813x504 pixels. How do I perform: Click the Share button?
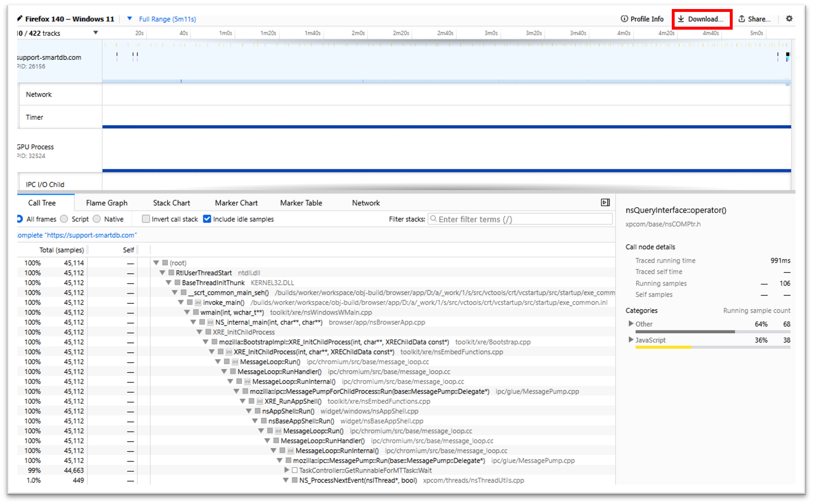(x=754, y=19)
